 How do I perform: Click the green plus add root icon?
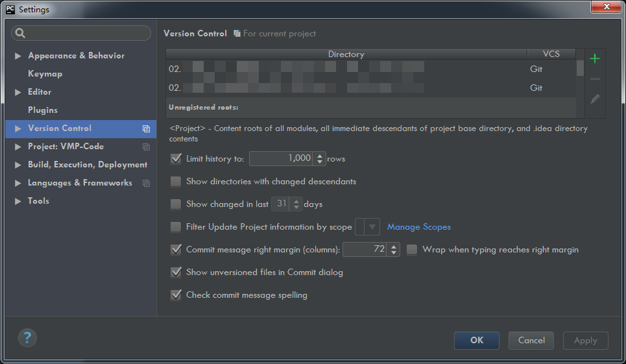[x=595, y=59]
